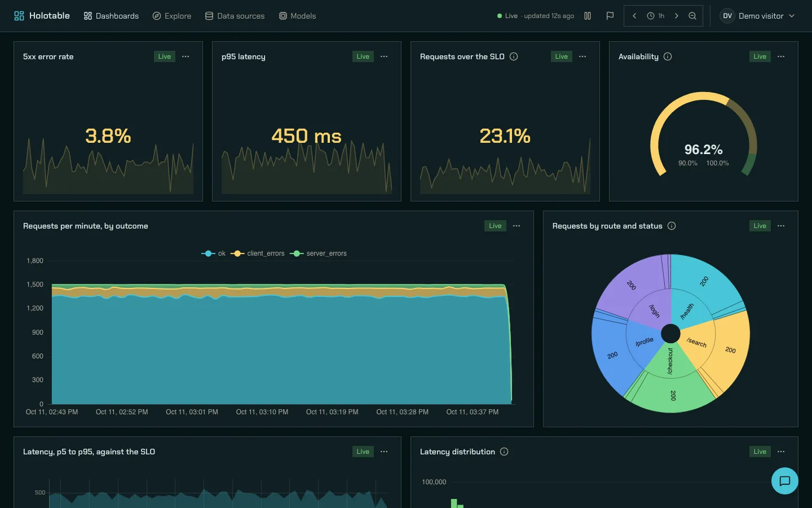This screenshot has height=508, width=812.
Task: Select the /search slice in the sunburst
Action: pyautogui.click(x=697, y=342)
